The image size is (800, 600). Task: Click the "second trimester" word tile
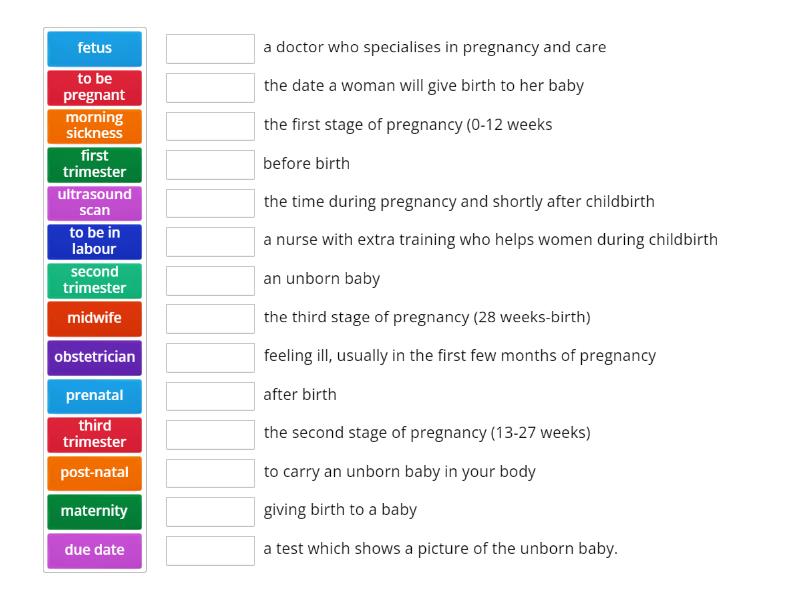coord(94,280)
